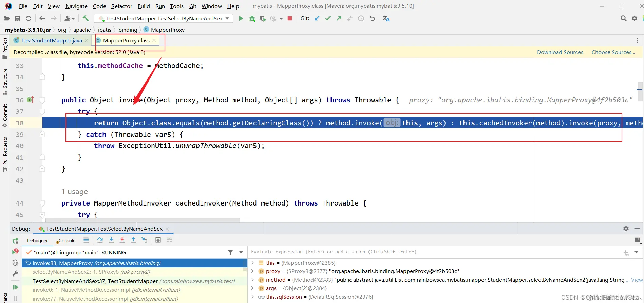This screenshot has width=644, height=303.
Task: Open Debug panel settings gear
Action: [x=626, y=229]
